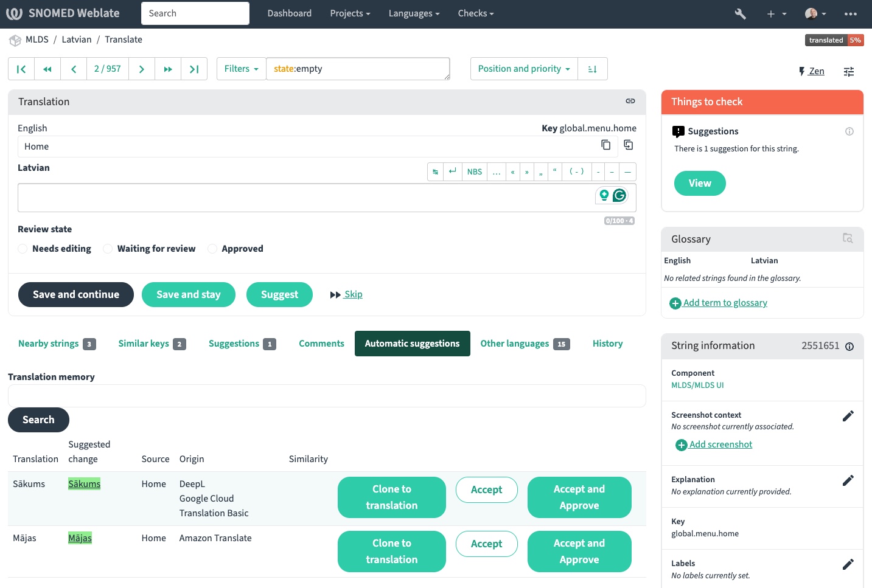Go to the last string in the list
Viewport: 872px width, 588px height.
click(x=194, y=69)
